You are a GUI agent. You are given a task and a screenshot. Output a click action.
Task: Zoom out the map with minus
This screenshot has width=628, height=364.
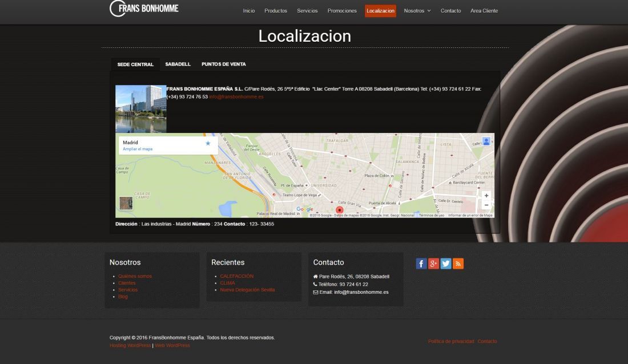pyautogui.click(x=486, y=205)
